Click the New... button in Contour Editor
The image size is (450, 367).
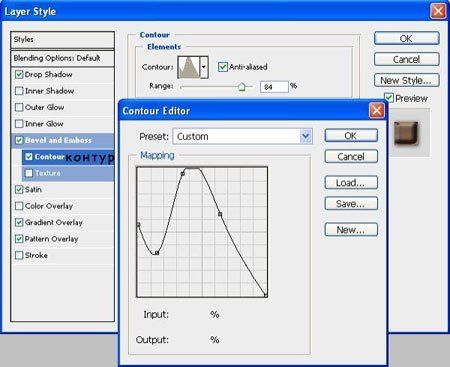point(351,230)
